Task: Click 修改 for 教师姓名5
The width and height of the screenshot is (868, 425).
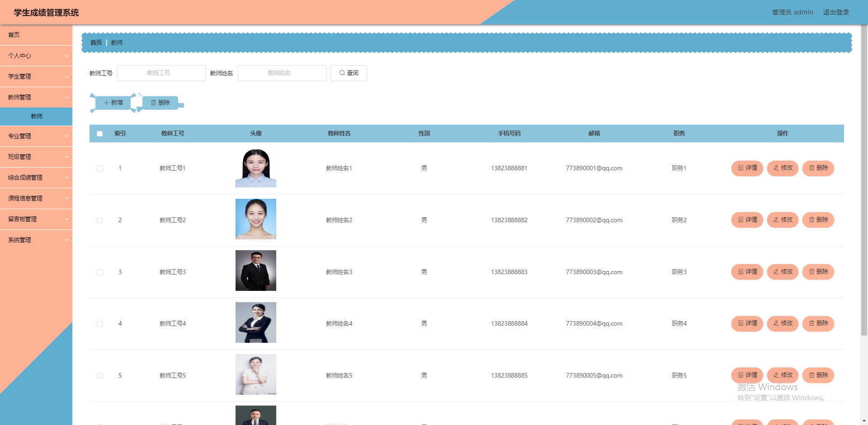Action: coord(783,375)
